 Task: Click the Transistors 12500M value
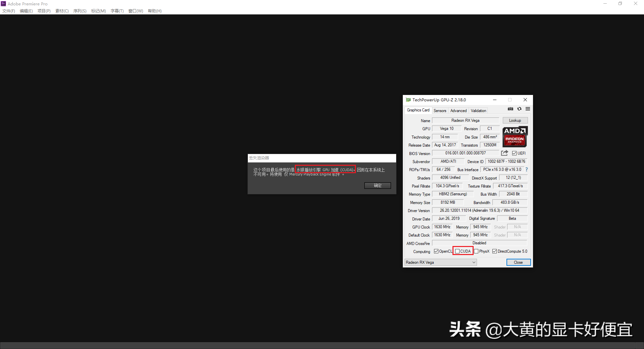tap(490, 145)
